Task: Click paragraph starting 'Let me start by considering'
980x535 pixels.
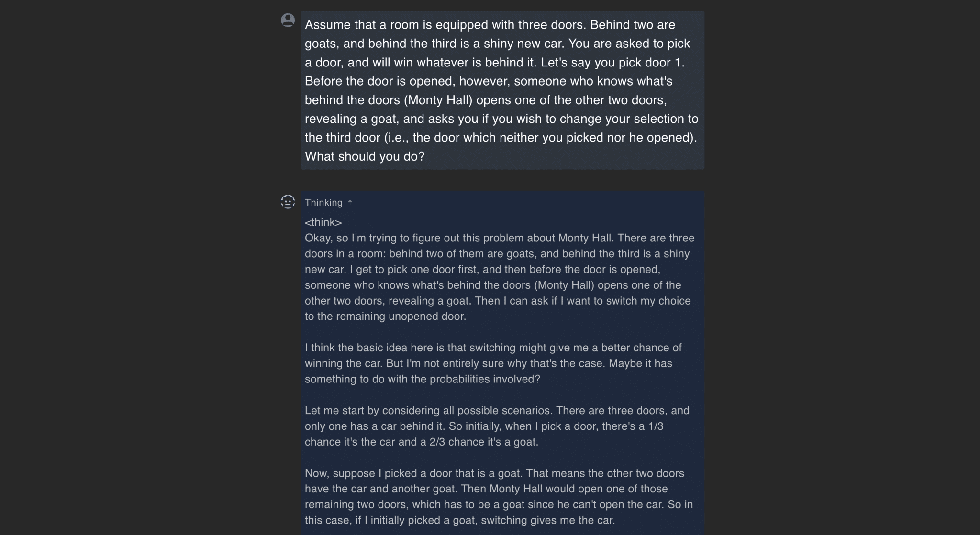Action: tap(497, 426)
